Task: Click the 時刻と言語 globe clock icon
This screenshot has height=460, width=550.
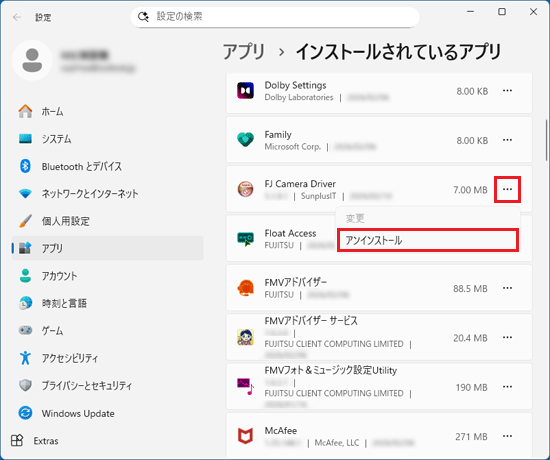Action: click(x=25, y=303)
